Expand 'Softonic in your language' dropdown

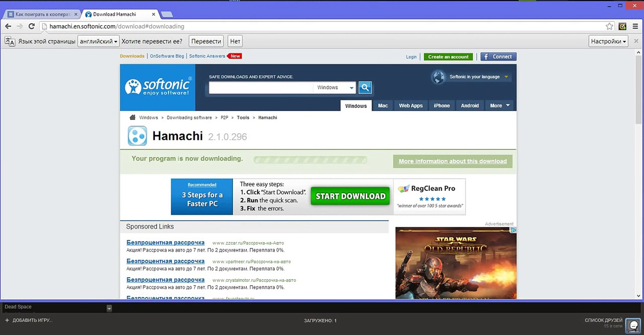[506, 77]
